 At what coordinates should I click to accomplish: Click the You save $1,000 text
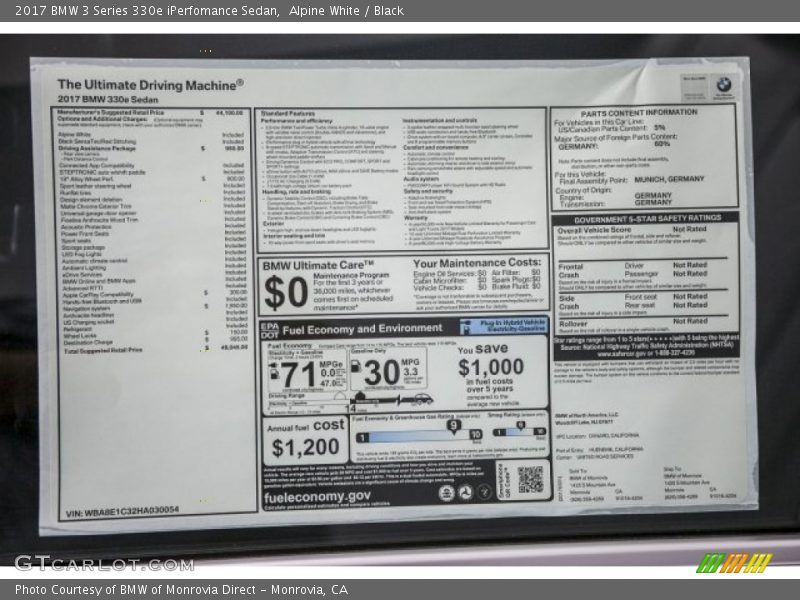[x=490, y=361]
